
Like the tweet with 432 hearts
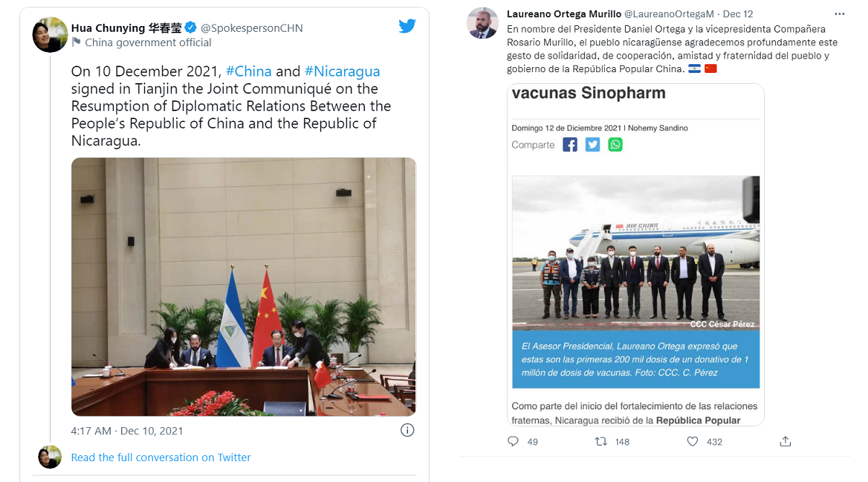tap(692, 441)
